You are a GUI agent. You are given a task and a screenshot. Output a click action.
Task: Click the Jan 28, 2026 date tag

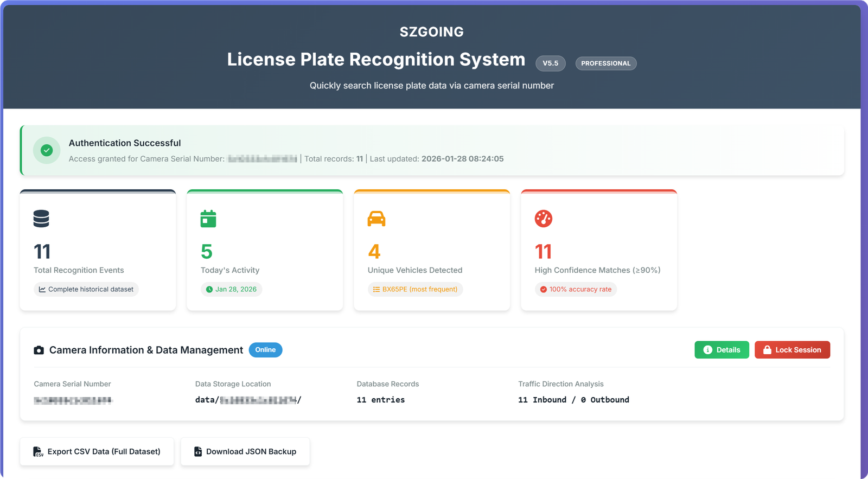click(x=231, y=289)
